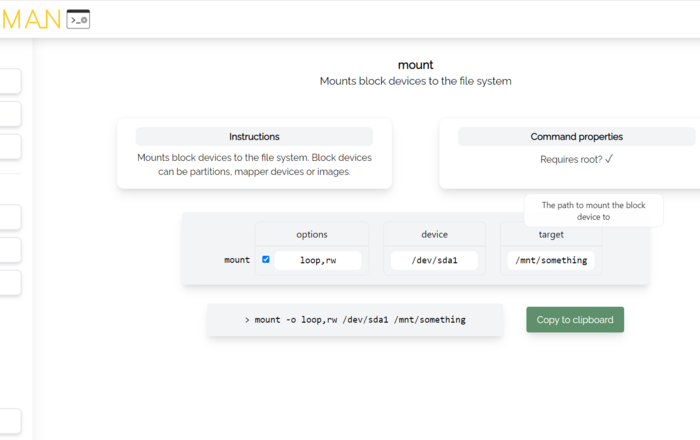Click the checkmark next to Requires root

click(609, 159)
